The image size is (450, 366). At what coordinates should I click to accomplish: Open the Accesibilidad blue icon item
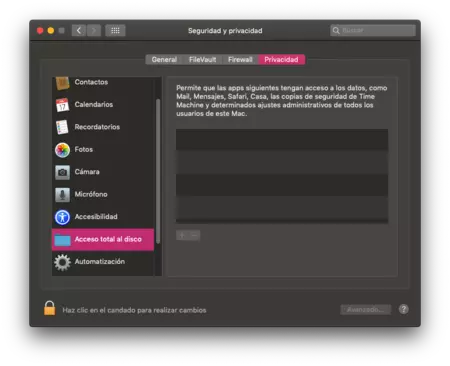pos(62,217)
